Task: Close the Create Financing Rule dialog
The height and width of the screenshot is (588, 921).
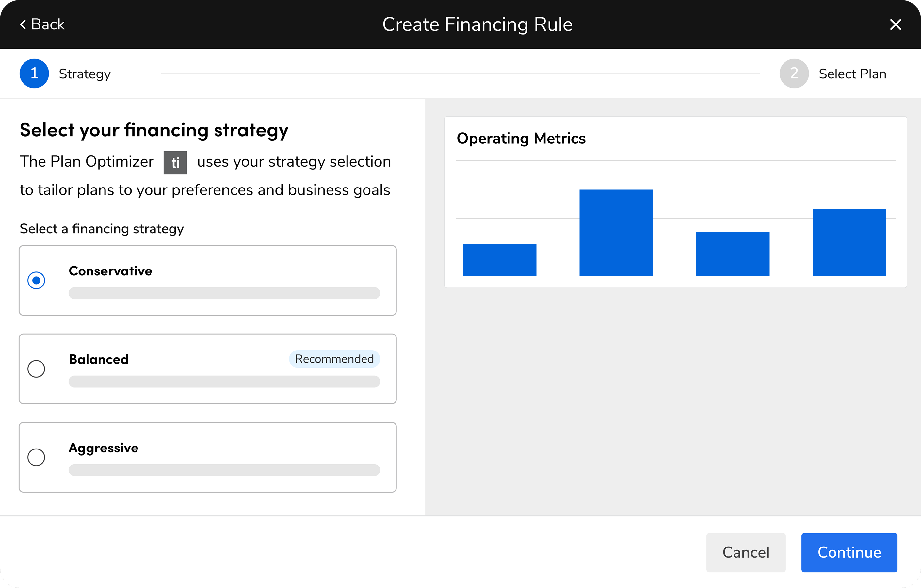Action: click(896, 24)
